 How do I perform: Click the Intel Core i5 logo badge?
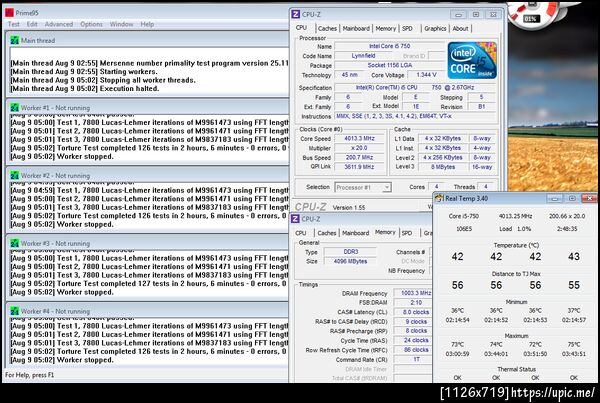pyautogui.click(x=472, y=60)
